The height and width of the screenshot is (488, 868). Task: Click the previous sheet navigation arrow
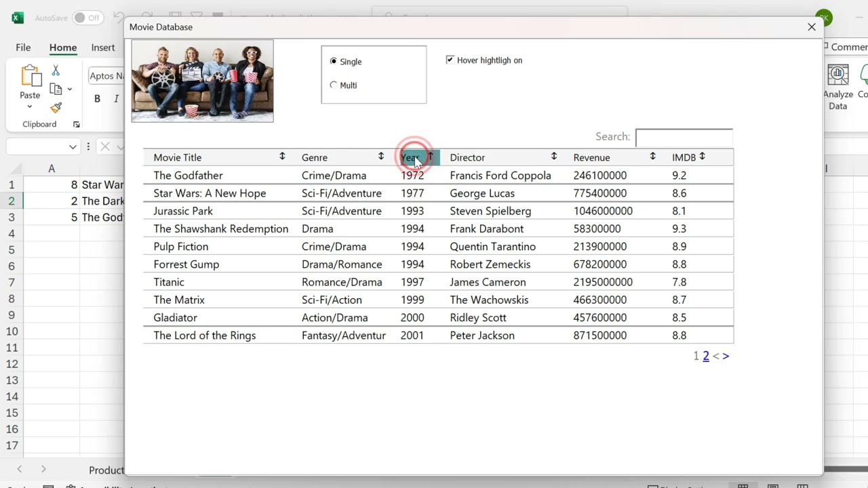point(19,469)
